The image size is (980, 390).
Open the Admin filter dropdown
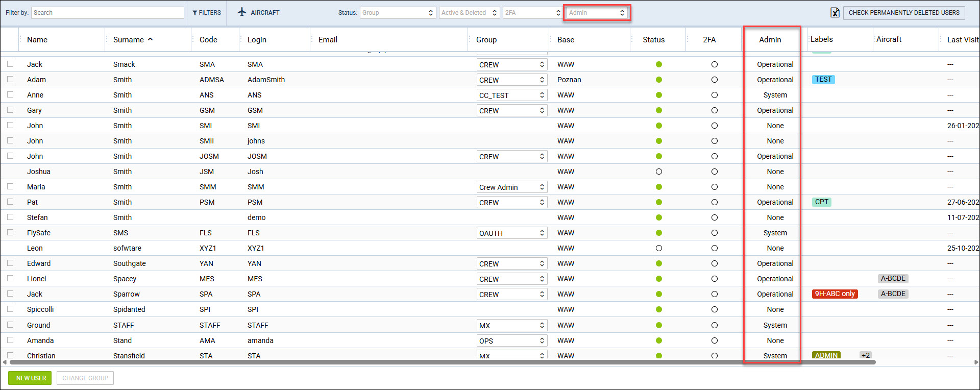597,13
